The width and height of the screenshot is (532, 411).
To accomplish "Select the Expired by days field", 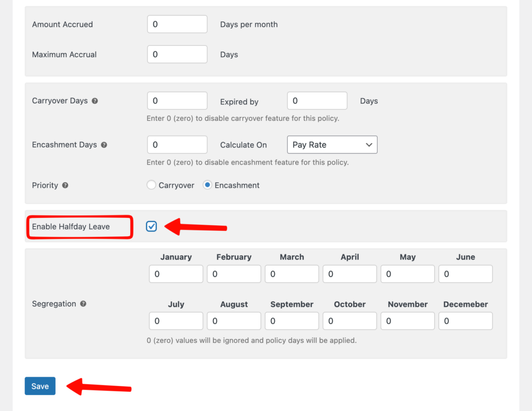I will click(x=317, y=101).
